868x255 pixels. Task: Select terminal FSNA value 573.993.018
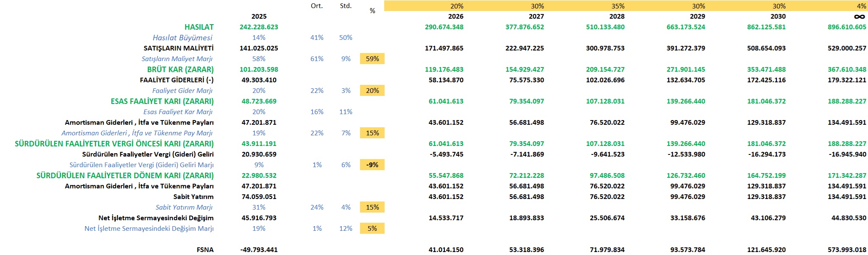(x=846, y=250)
